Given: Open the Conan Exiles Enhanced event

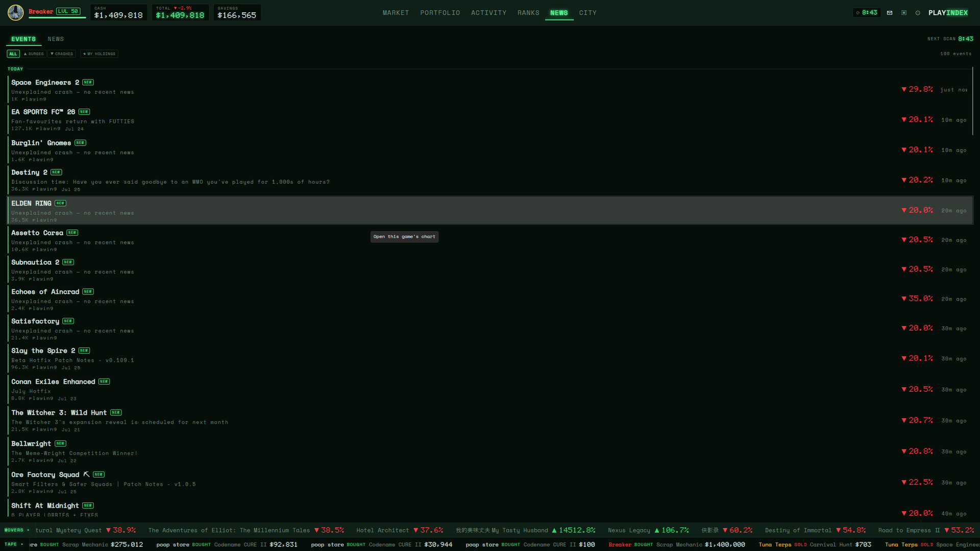Looking at the screenshot, I should (x=490, y=389).
